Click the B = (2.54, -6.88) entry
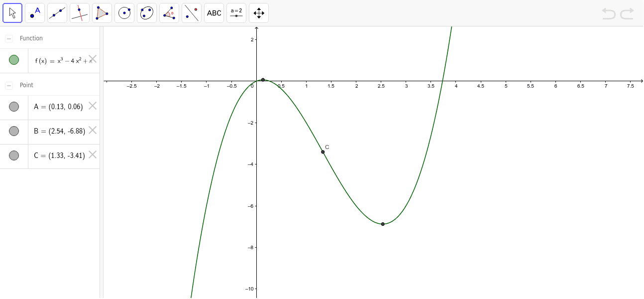Viewport: 644px width, 299px height. point(59,131)
